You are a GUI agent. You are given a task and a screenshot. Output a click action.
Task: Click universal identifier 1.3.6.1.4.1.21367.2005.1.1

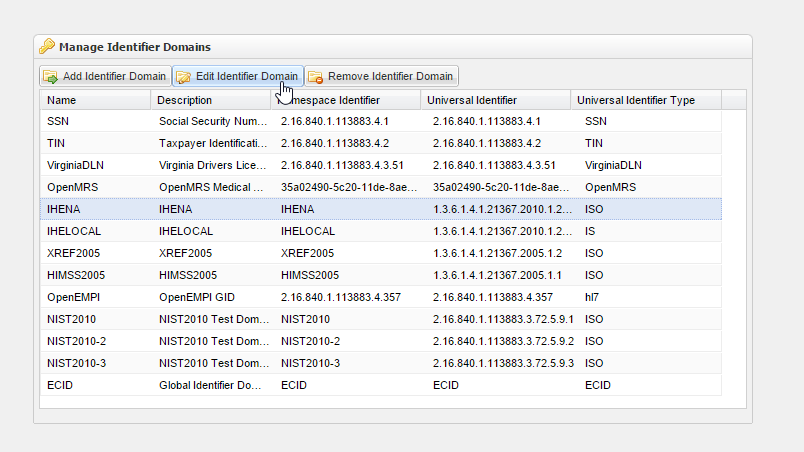pyautogui.click(x=497, y=276)
